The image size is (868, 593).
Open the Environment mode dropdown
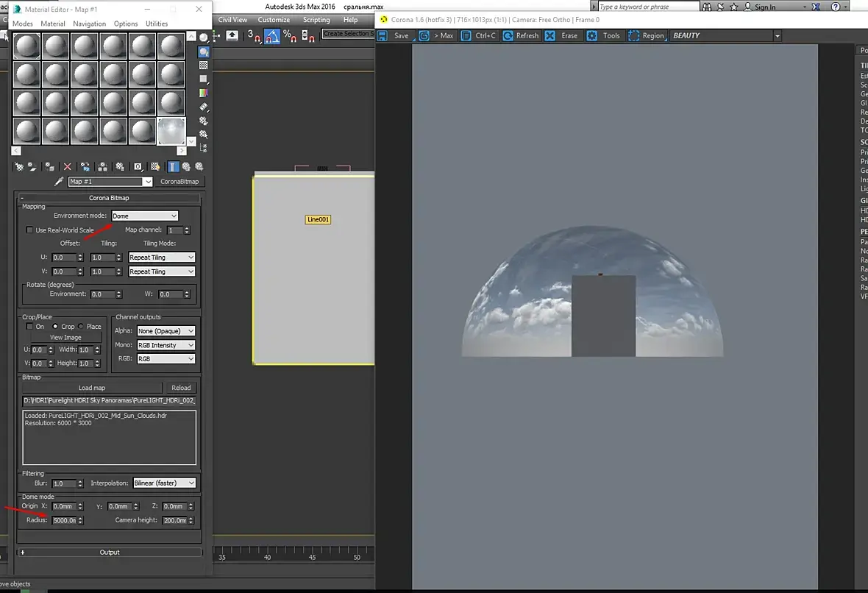[x=145, y=216]
